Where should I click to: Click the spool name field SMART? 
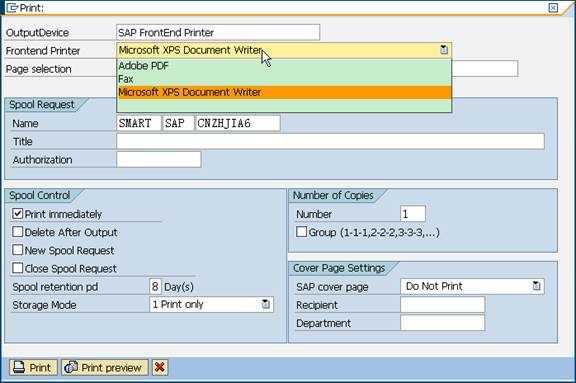(x=139, y=123)
